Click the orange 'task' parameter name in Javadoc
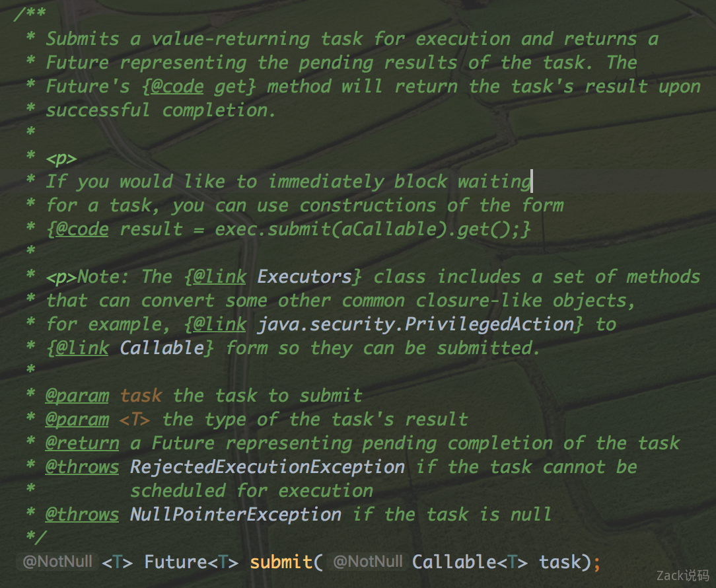This screenshot has width=716, height=588. tap(141, 396)
